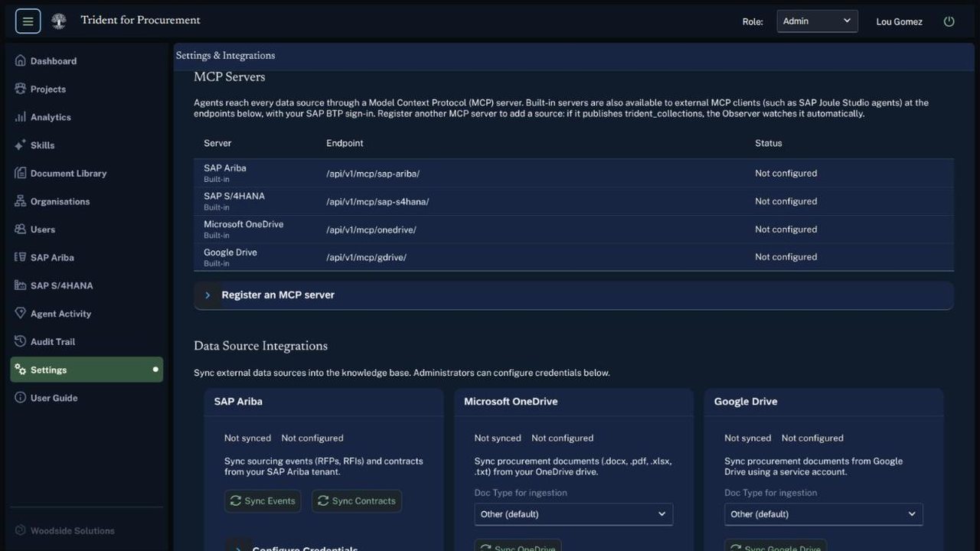
Task: Click the SAP S/4HANA factory icon
Action: click(x=21, y=285)
